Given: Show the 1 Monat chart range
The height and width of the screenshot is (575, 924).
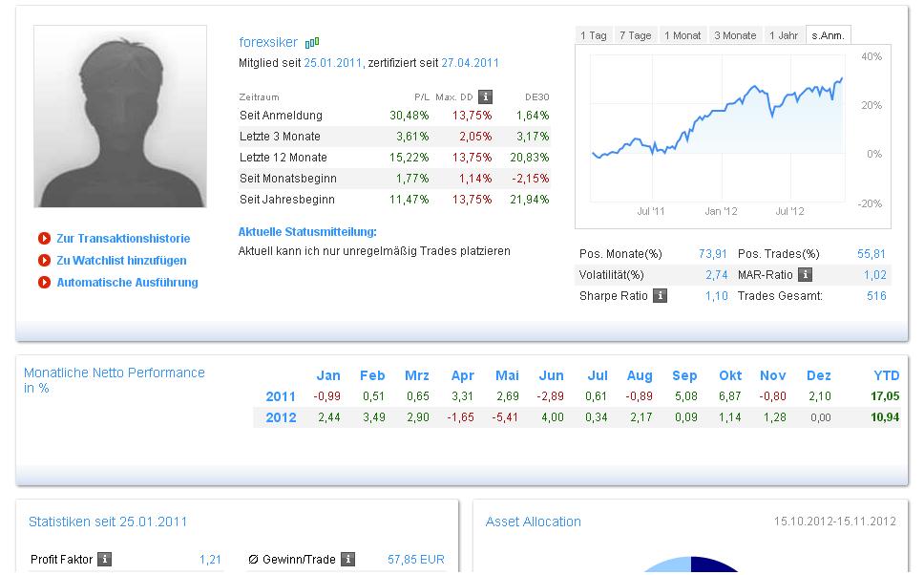Looking at the screenshot, I should pos(682,35).
